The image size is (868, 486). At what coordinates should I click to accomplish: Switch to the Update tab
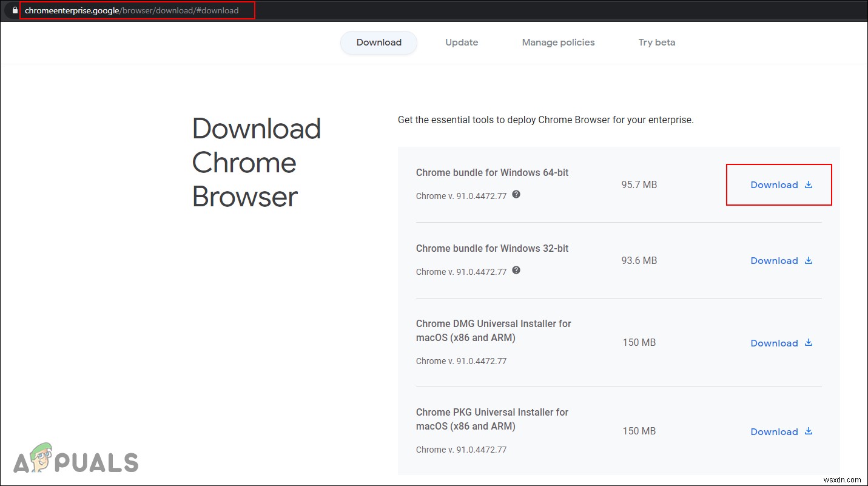(462, 42)
